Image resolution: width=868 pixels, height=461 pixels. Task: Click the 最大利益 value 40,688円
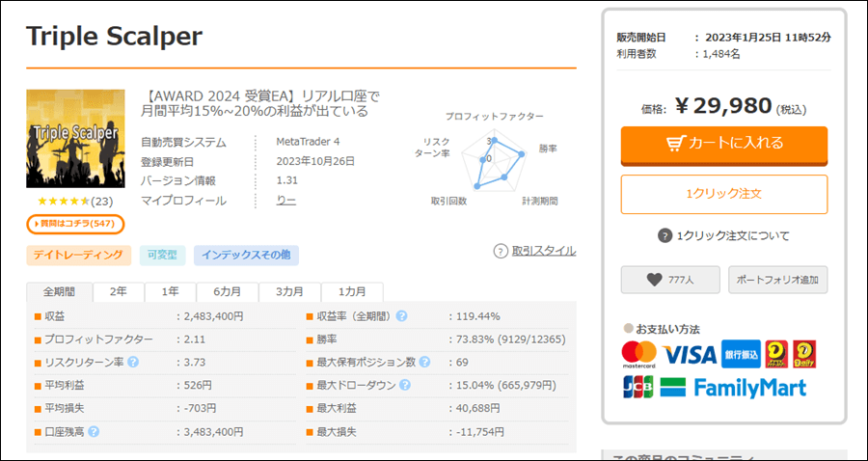click(477, 408)
